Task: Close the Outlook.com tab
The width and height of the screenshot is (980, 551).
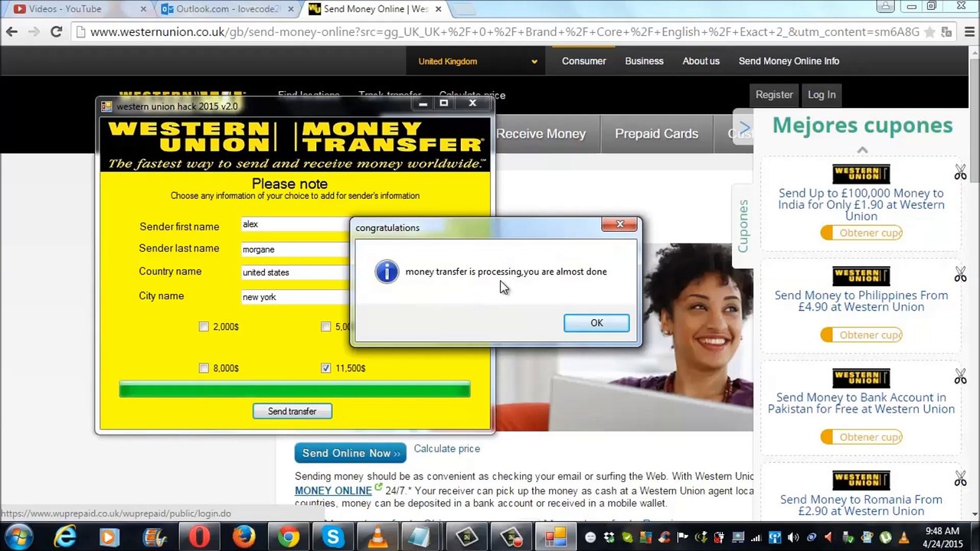Action: click(290, 9)
